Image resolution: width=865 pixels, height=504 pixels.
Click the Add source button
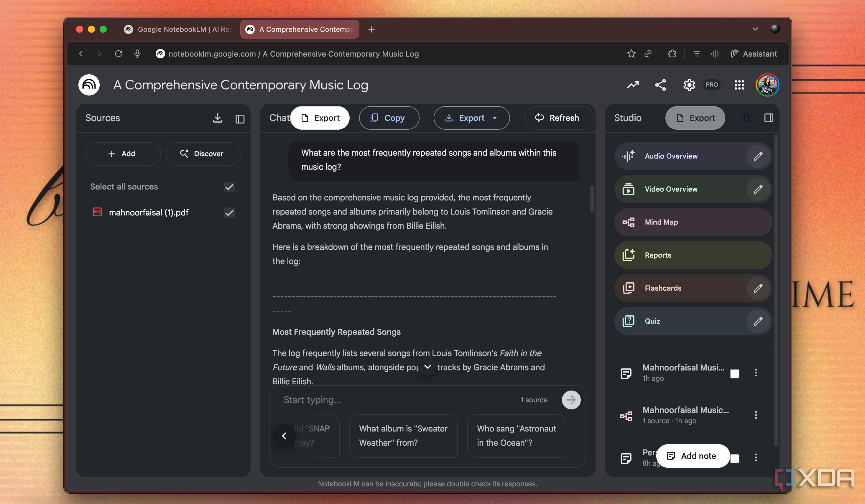[x=123, y=154]
